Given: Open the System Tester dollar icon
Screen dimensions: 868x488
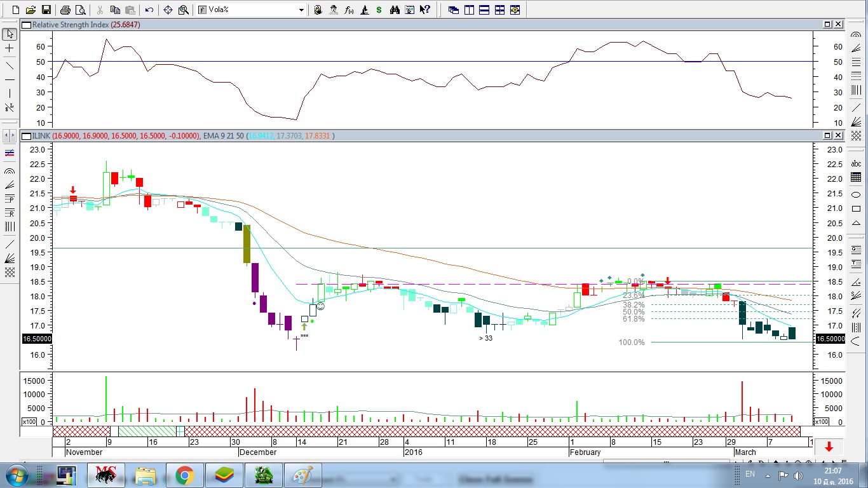Looking at the screenshot, I should [x=379, y=10].
